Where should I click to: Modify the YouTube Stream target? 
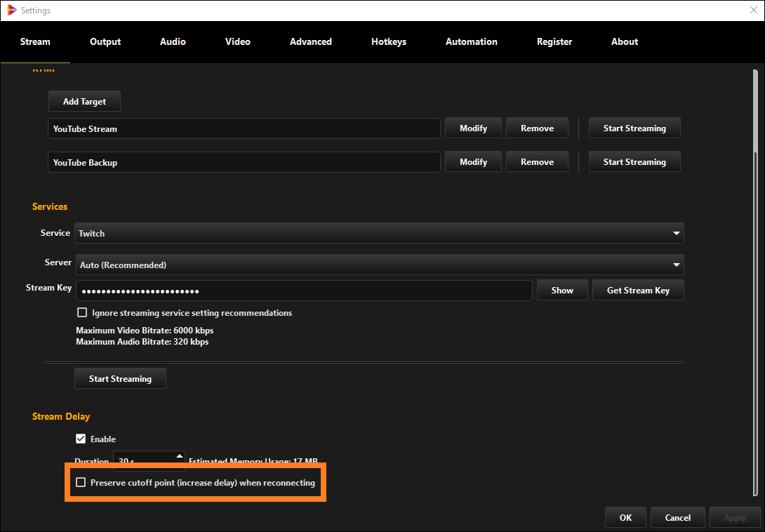[473, 128]
